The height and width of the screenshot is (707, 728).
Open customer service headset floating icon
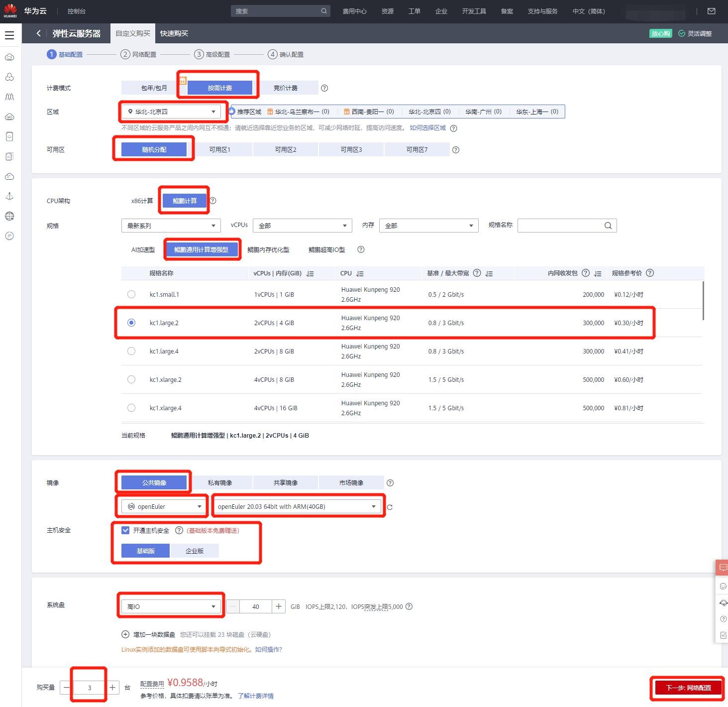tap(724, 603)
